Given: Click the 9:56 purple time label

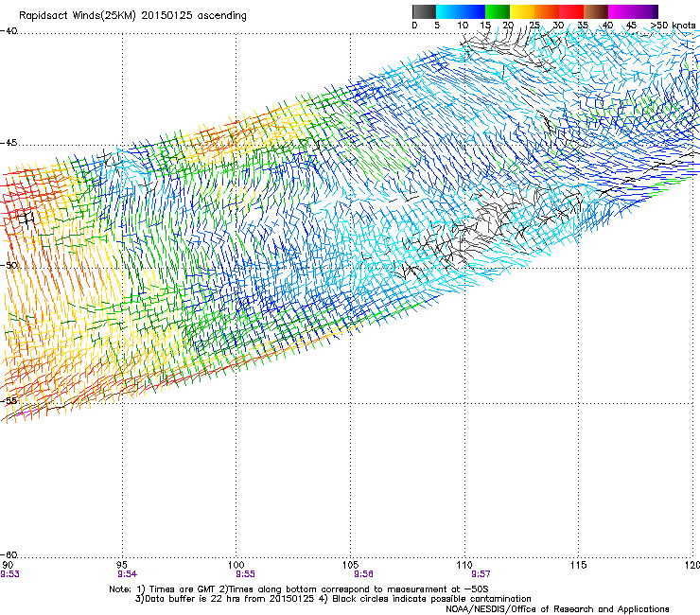Looking at the screenshot, I should point(363,574).
